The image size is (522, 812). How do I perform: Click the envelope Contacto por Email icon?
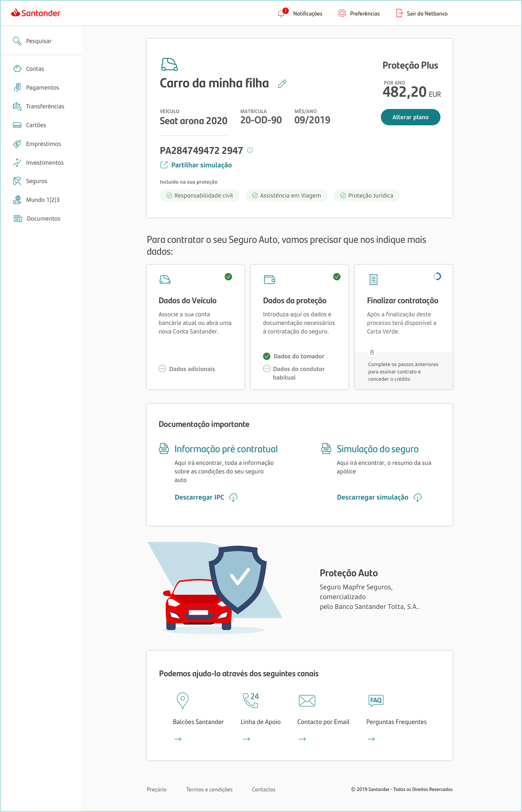point(307,701)
